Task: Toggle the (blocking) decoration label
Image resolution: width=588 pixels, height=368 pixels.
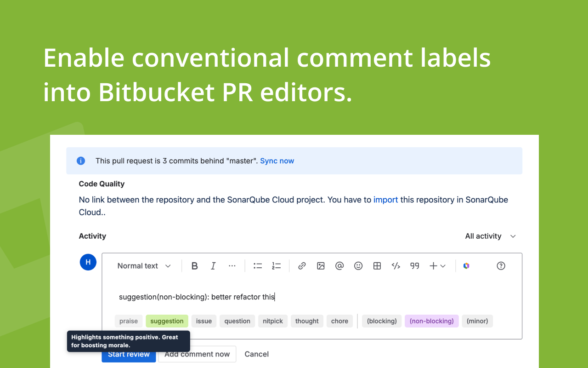Action: [x=381, y=321]
